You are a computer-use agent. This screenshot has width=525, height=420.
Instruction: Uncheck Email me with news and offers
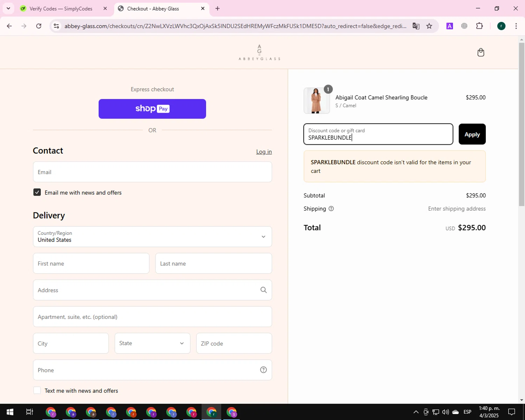[37, 192]
